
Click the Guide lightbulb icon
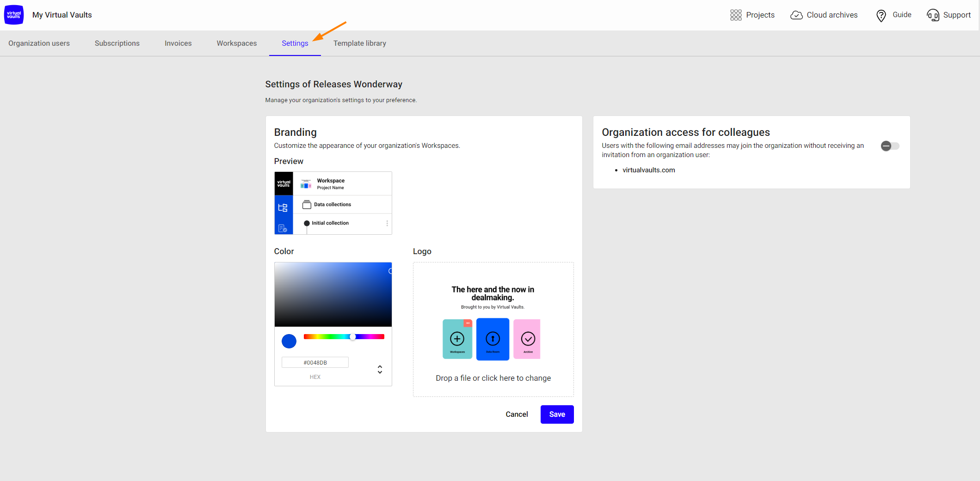click(x=881, y=16)
